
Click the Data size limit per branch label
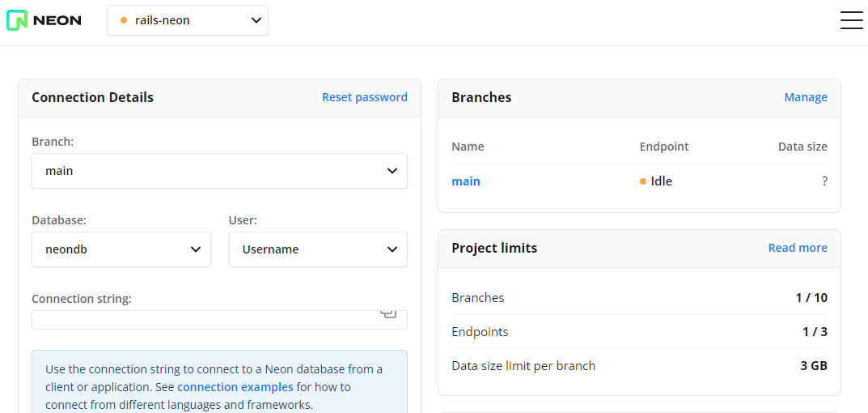click(x=523, y=366)
